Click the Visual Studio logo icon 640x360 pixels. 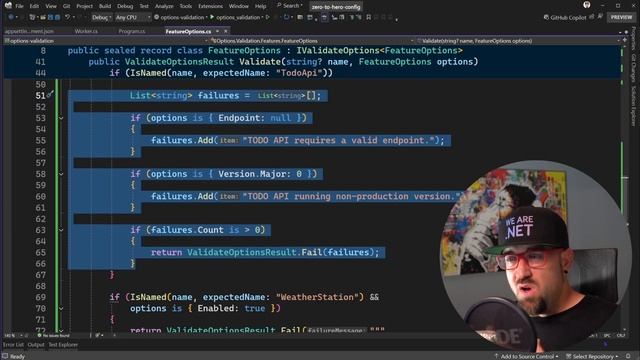(x=8, y=5)
